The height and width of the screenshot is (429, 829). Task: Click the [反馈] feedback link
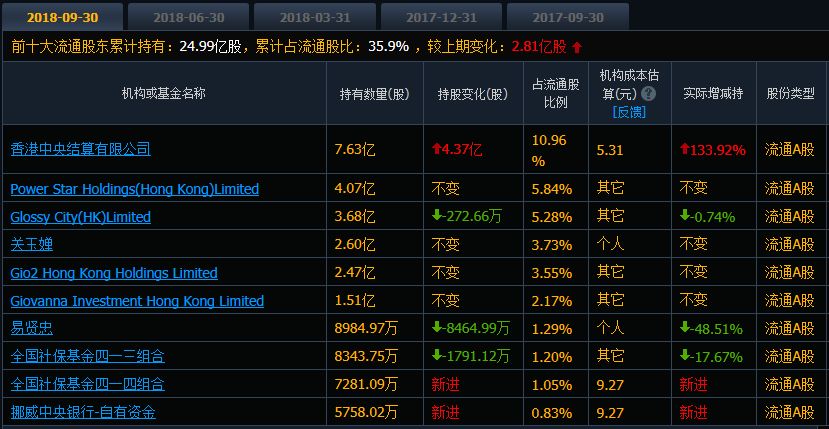coord(629,112)
